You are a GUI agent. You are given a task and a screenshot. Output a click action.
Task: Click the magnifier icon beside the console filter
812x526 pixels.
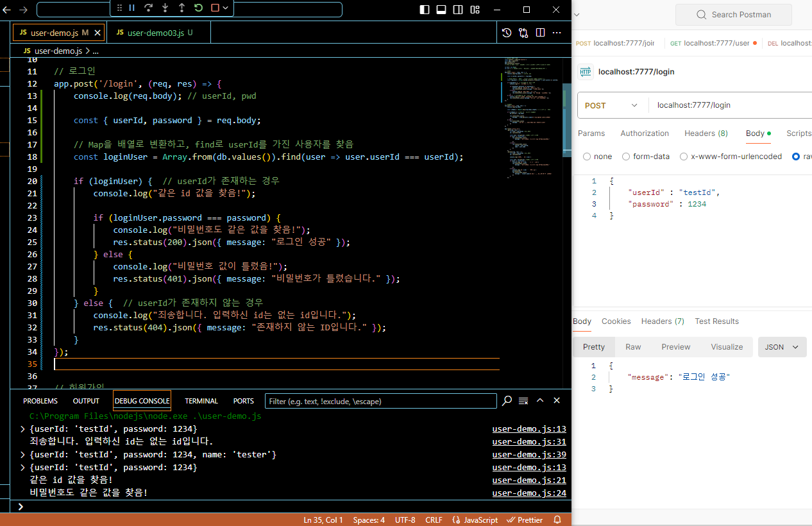pyautogui.click(x=507, y=401)
